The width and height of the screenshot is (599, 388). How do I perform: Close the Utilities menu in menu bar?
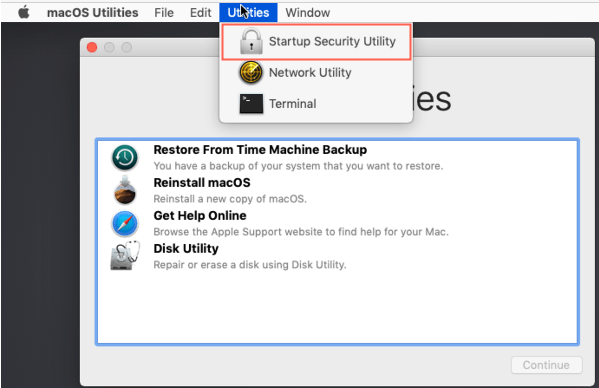tap(248, 13)
